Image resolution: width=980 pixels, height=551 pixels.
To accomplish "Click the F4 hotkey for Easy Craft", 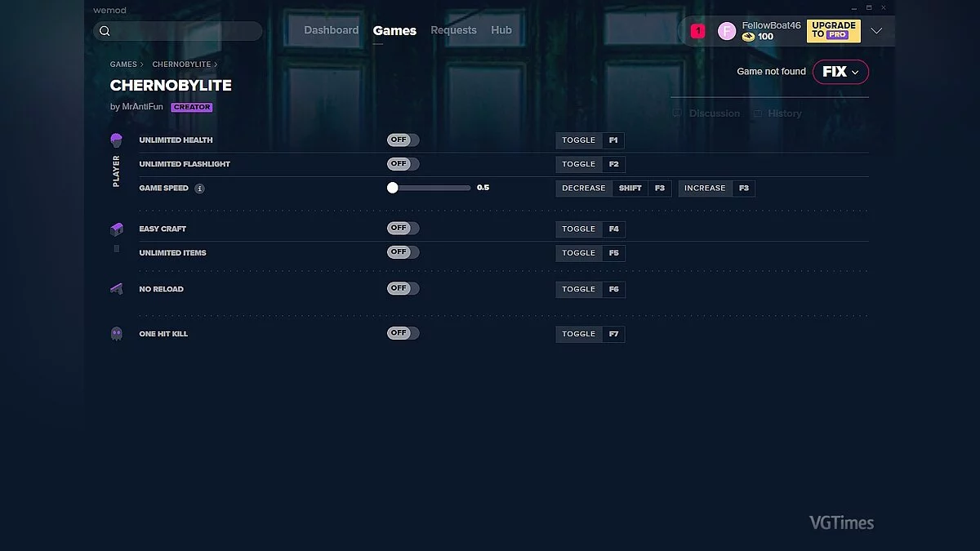I will point(613,229).
